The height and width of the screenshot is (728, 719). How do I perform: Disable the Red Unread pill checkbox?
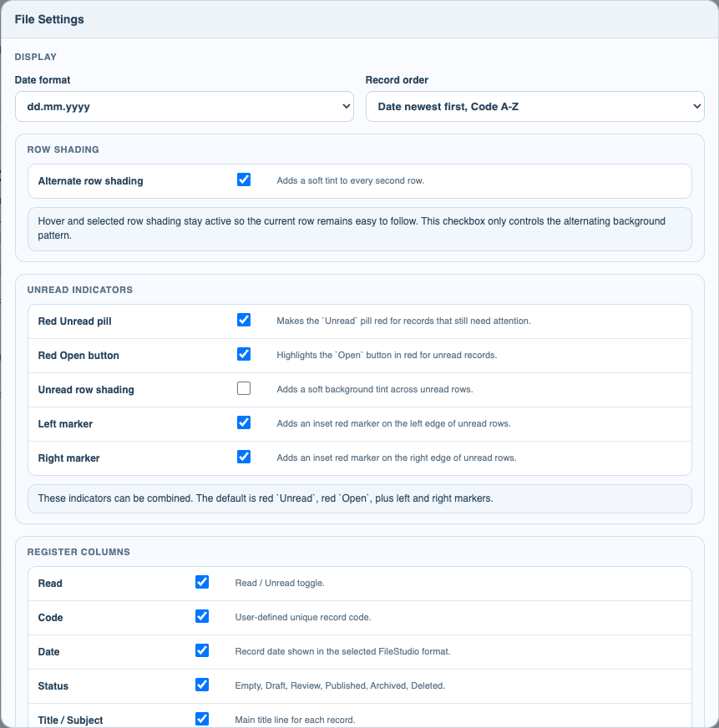pyautogui.click(x=244, y=320)
